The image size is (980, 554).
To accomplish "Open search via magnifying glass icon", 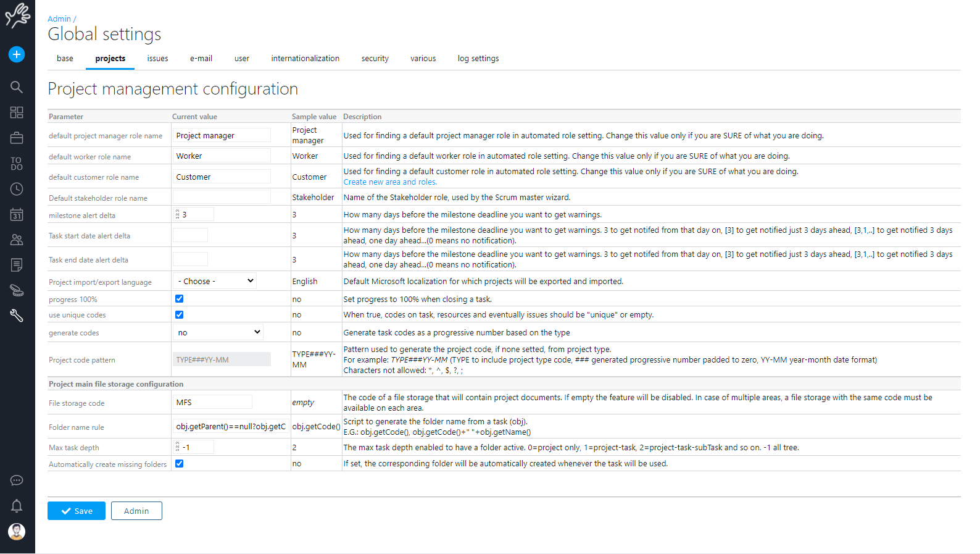I will point(17,87).
